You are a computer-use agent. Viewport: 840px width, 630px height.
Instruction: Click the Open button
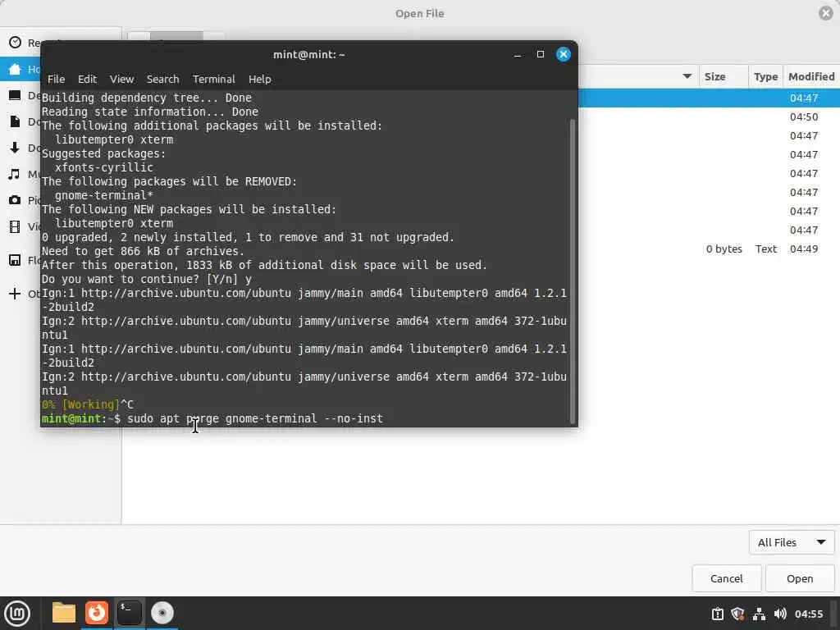pos(800,578)
